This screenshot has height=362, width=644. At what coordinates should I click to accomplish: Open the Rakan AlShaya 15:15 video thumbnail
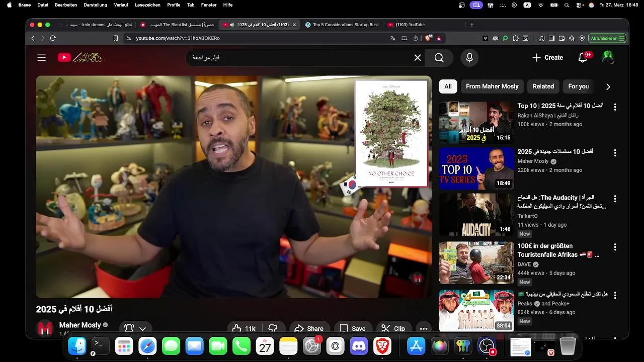pyautogui.click(x=476, y=122)
